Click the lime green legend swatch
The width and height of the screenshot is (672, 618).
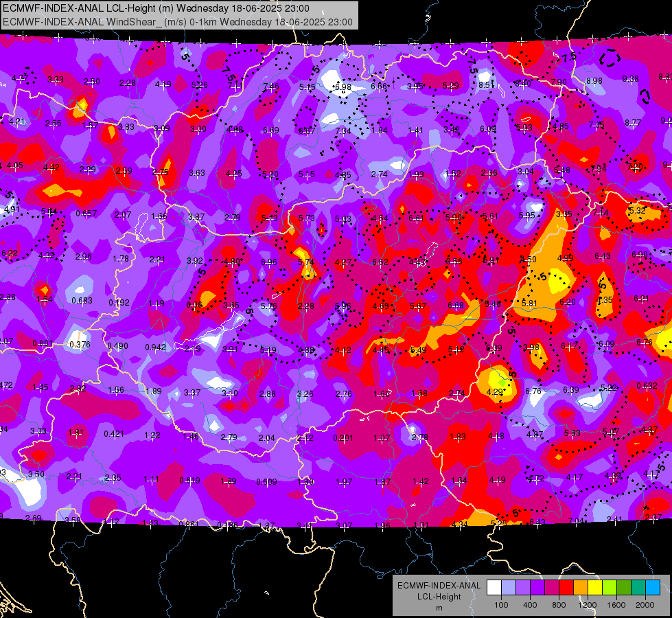tap(610, 588)
